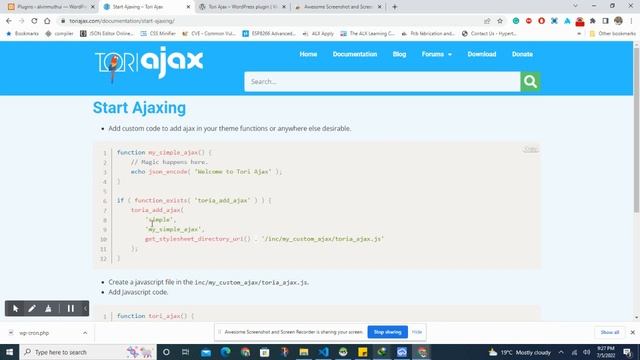This screenshot has width=640, height=360.
Task: Open File Explorer from taskbar
Action: coord(304,352)
